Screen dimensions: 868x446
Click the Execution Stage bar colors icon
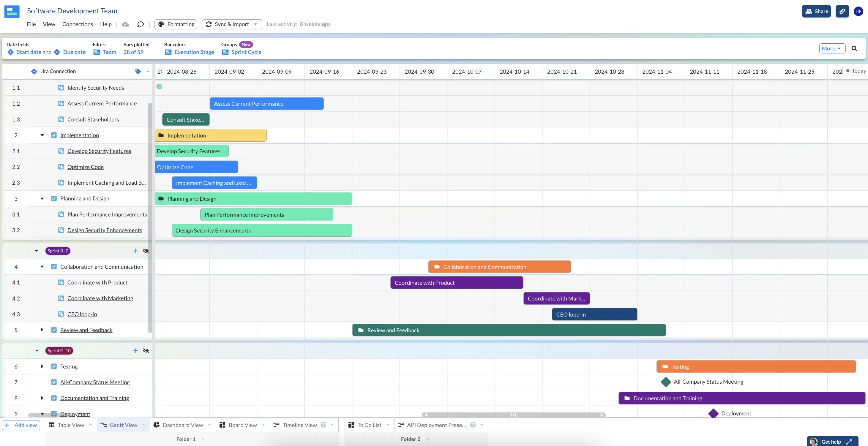pyautogui.click(x=168, y=52)
